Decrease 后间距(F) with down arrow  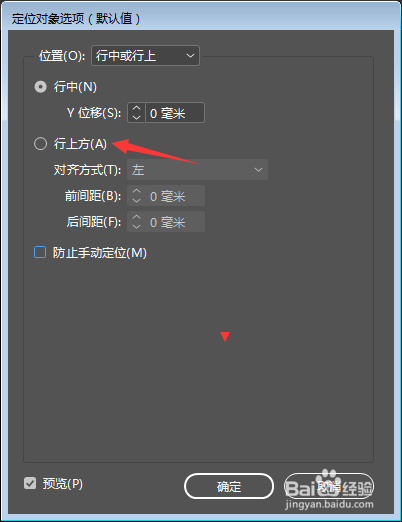coord(136,226)
